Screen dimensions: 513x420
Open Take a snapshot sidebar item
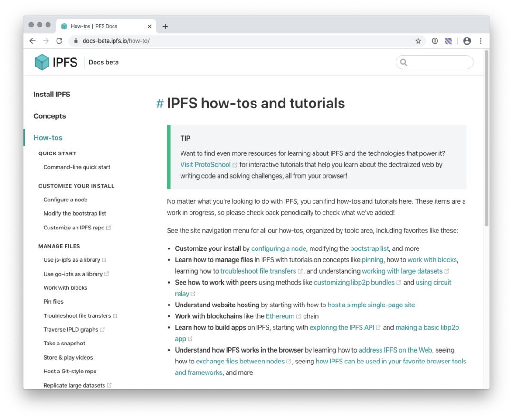(64, 343)
